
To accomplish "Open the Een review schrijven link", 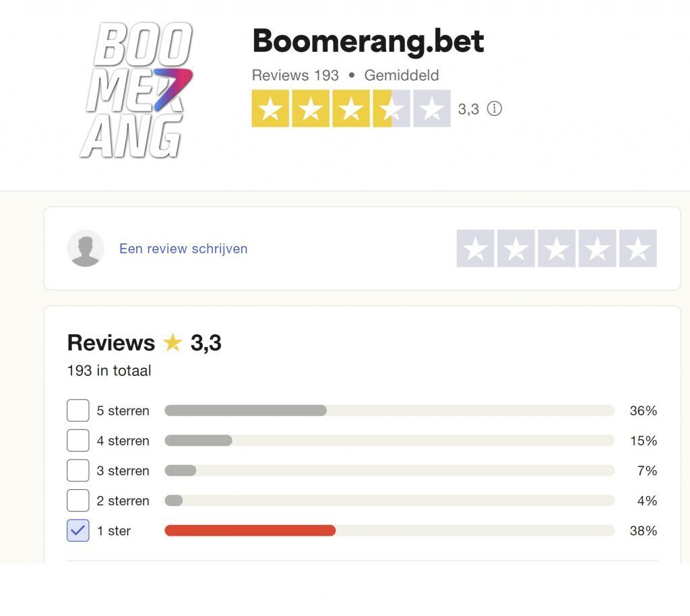I will point(183,248).
